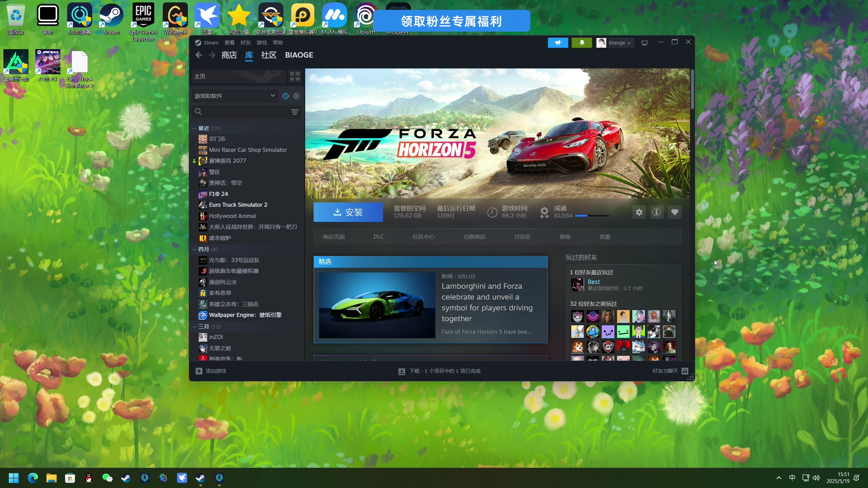Collapse the 最近 category

coord(194,128)
